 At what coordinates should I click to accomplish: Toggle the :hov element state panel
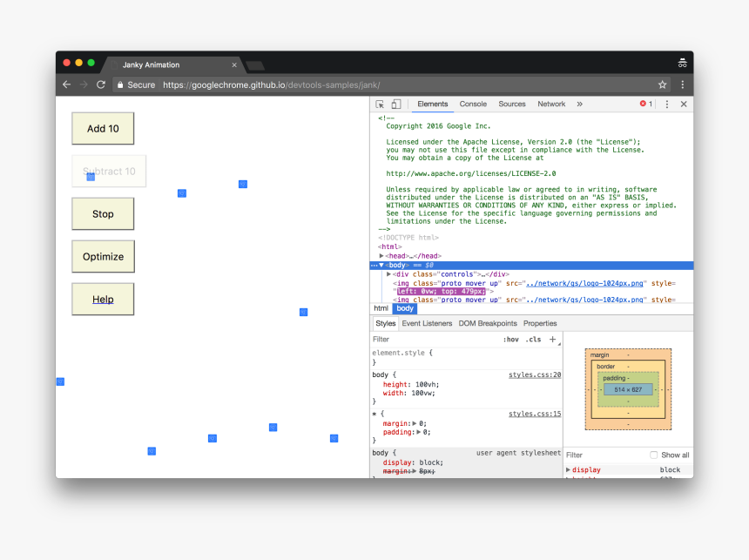pos(510,340)
